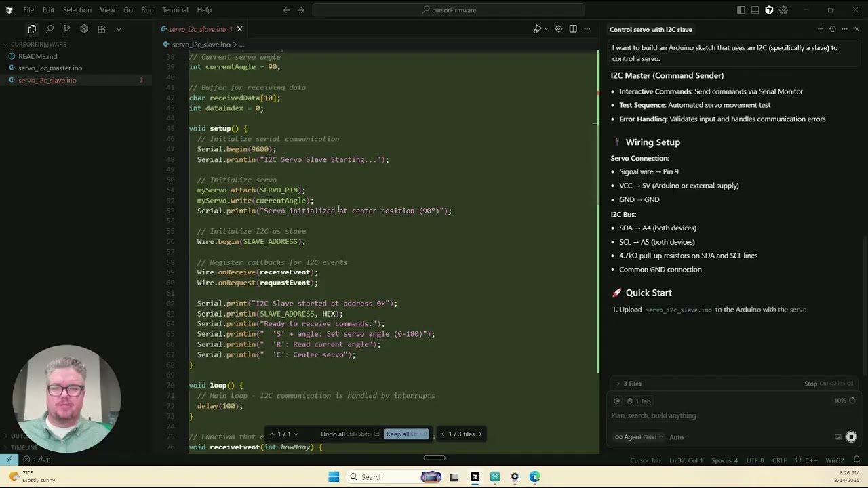The width and height of the screenshot is (868, 488).
Task: Click the 1 Tab context chip
Action: [x=639, y=401]
